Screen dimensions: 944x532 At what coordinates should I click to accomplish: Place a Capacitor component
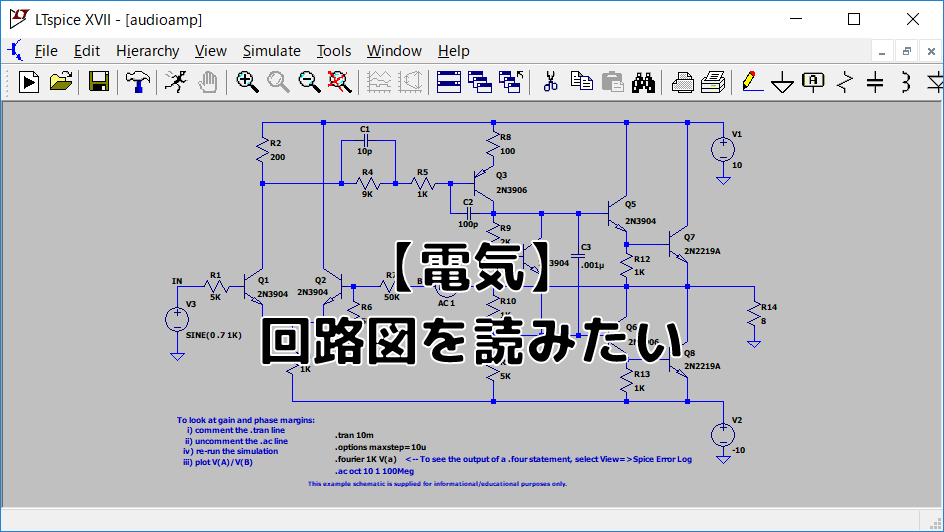875,82
